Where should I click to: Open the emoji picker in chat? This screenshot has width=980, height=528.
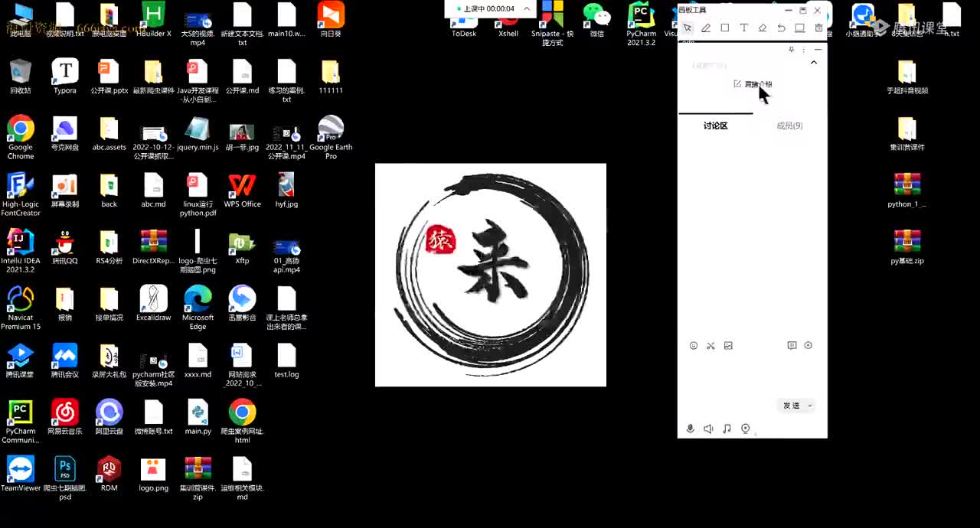tap(694, 346)
